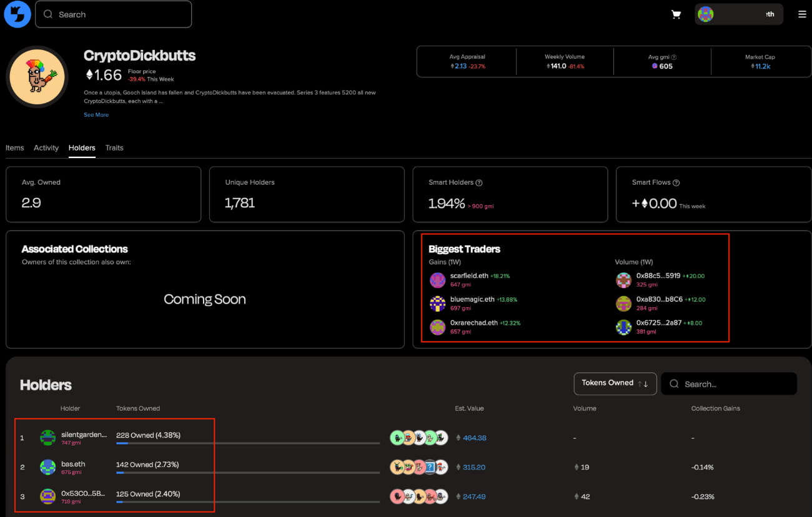Open 0xrarechad.eth trader profile
812x517 pixels.
point(473,323)
